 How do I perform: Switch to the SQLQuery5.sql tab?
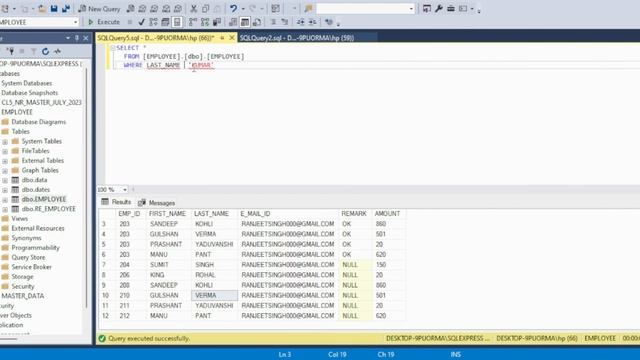tap(156, 38)
